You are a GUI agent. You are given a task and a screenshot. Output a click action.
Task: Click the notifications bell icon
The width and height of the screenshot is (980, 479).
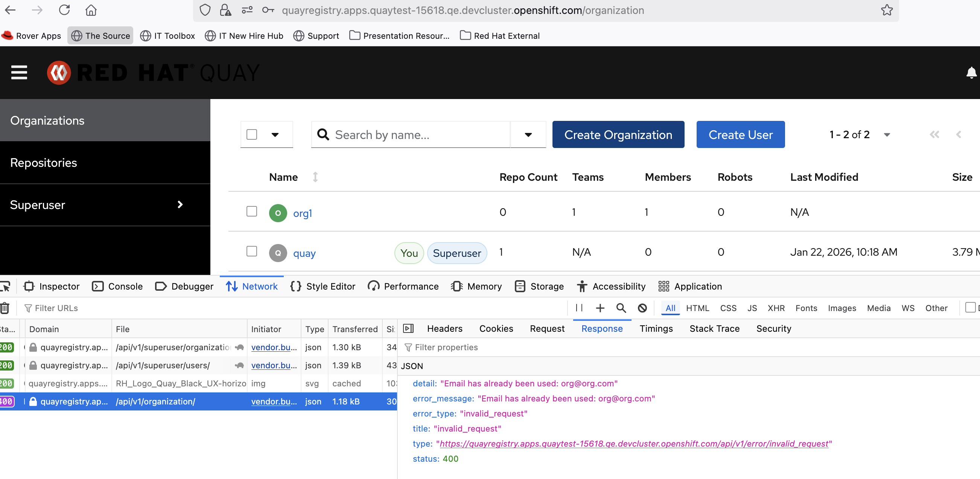click(971, 72)
